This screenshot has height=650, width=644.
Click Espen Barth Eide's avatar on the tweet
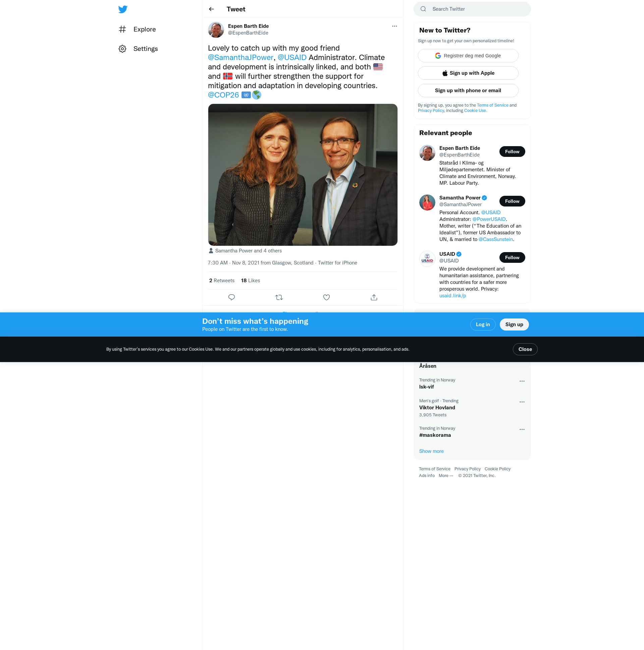click(x=216, y=30)
